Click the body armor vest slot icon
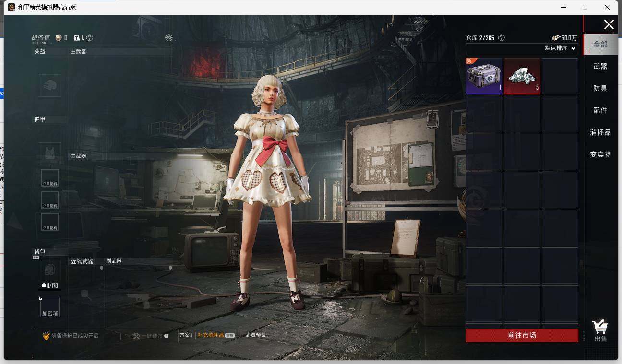The image size is (622, 364). (x=50, y=153)
